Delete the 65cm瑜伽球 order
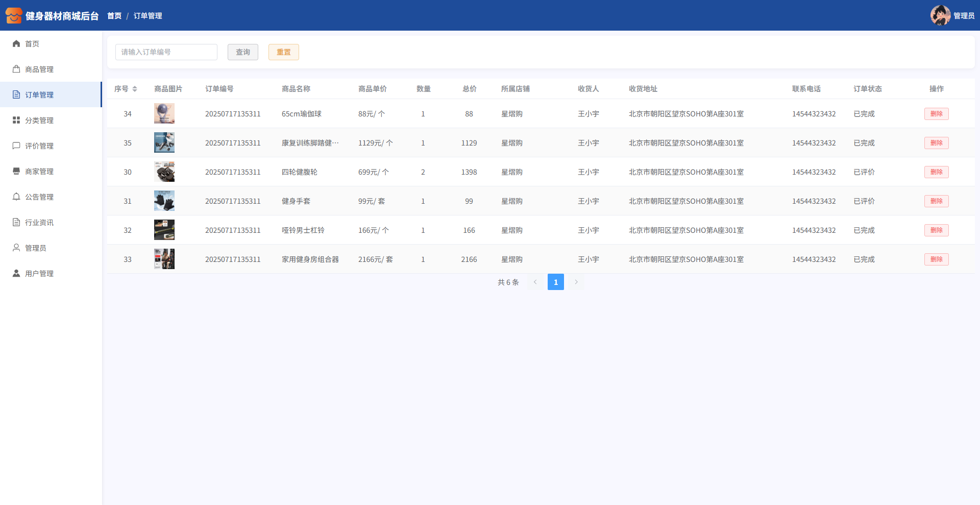This screenshot has height=505, width=980. (936, 114)
